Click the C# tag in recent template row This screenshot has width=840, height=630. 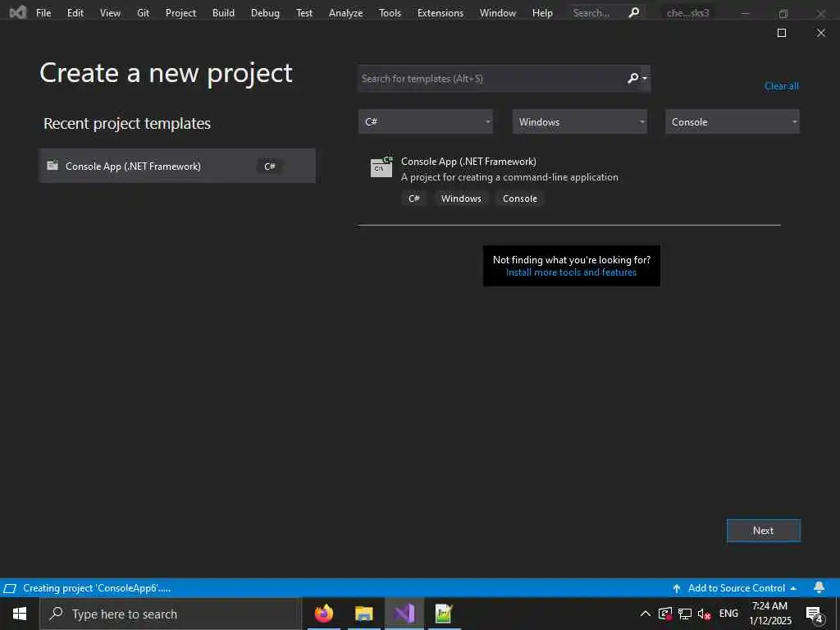coord(269,166)
